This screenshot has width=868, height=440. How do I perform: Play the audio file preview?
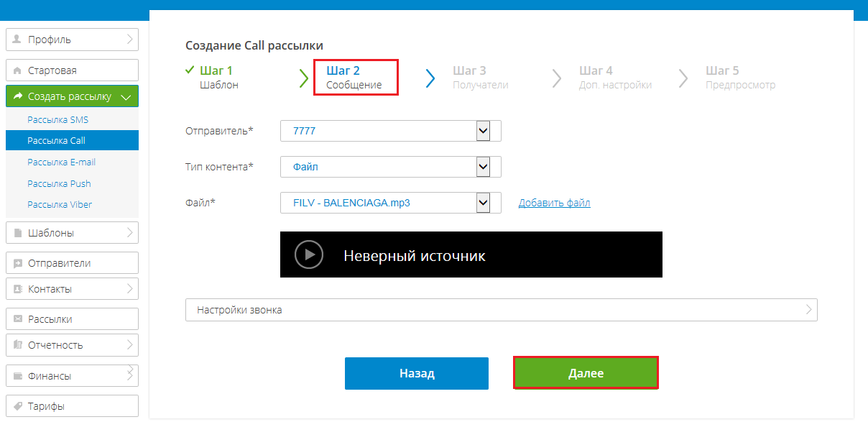click(x=309, y=255)
